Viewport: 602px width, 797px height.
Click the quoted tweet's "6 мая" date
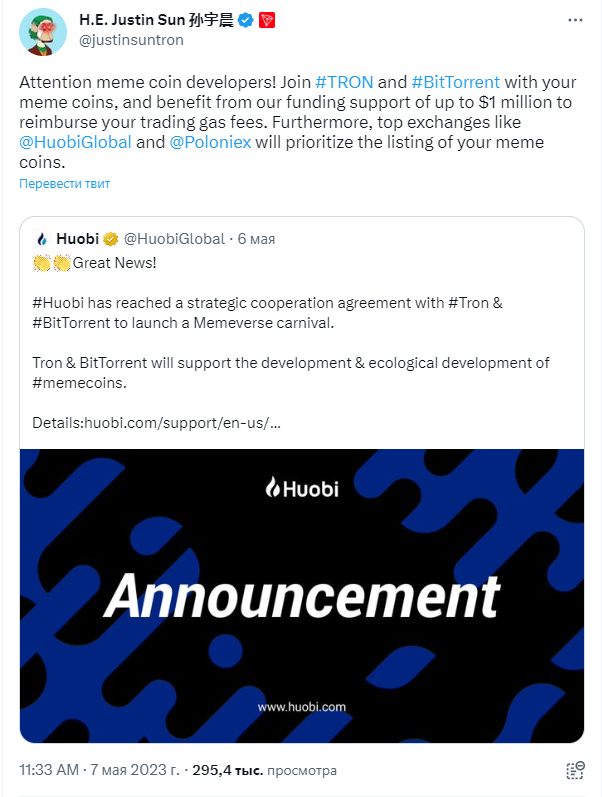(x=256, y=239)
